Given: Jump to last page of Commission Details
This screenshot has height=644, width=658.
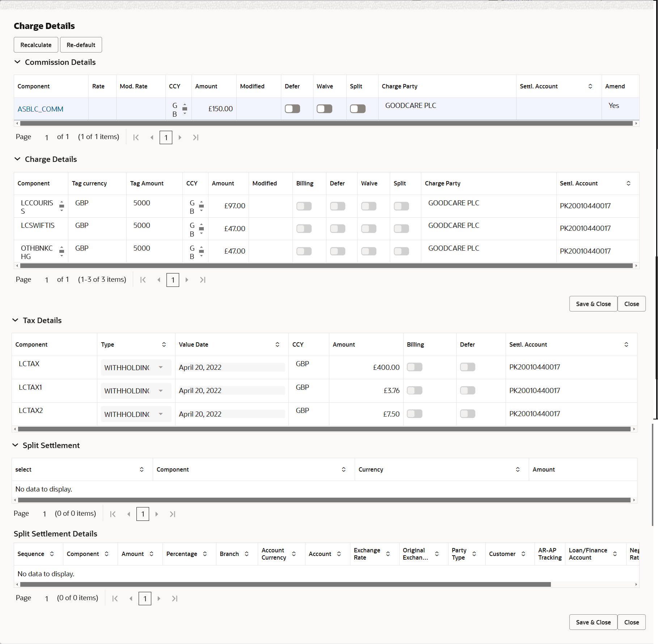Looking at the screenshot, I should pyautogui.click(x=195, y=137).
